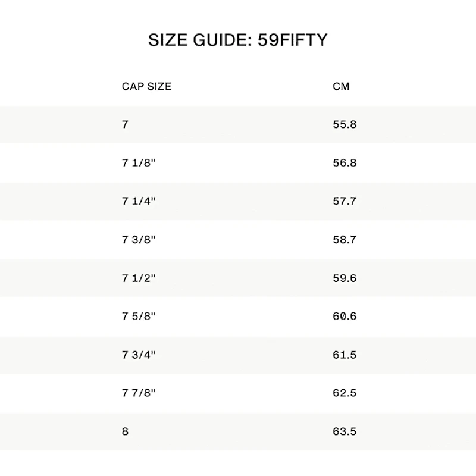476x476 pixels.
Task: Select the 7 3/8" cap size
Action: 139,240
